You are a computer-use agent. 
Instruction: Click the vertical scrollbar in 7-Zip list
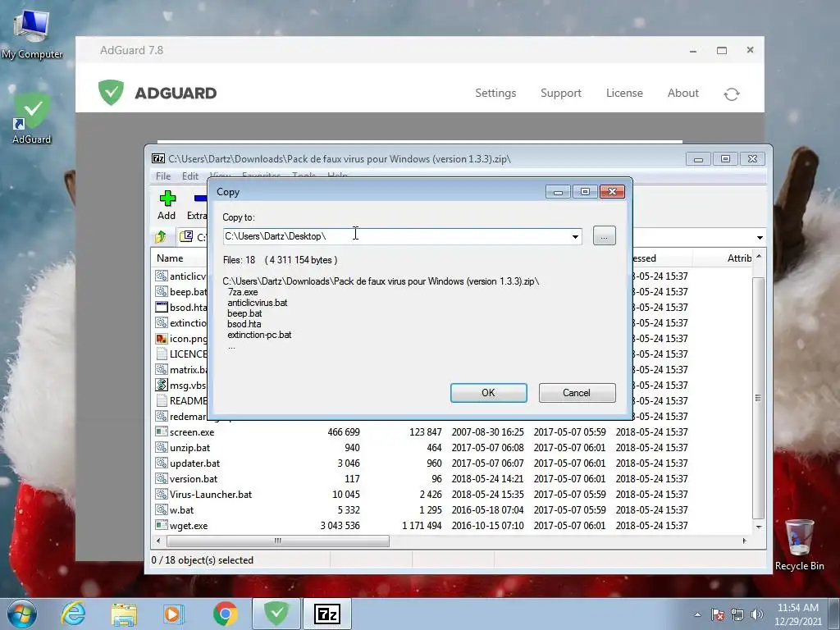click(x=758, y=398)
